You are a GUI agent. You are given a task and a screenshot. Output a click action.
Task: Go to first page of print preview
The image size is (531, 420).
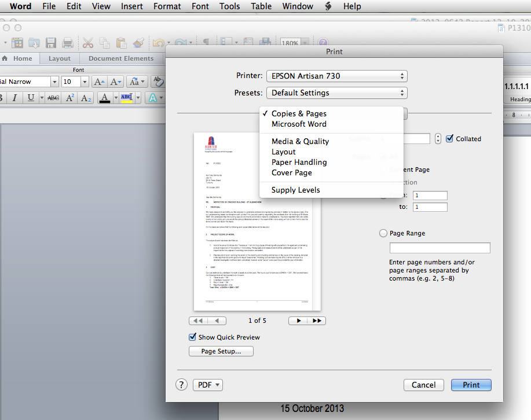(x=198, y=320)
